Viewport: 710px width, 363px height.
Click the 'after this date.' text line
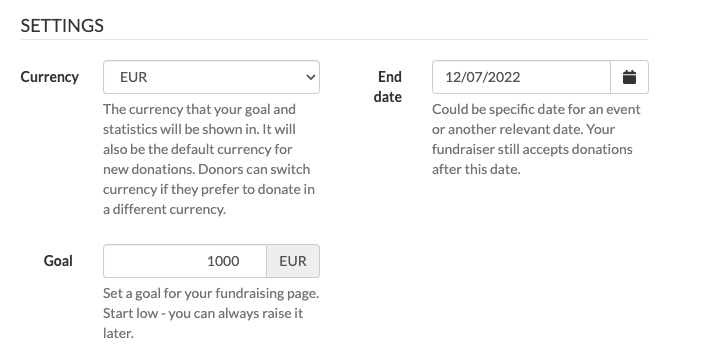[476, 169]
